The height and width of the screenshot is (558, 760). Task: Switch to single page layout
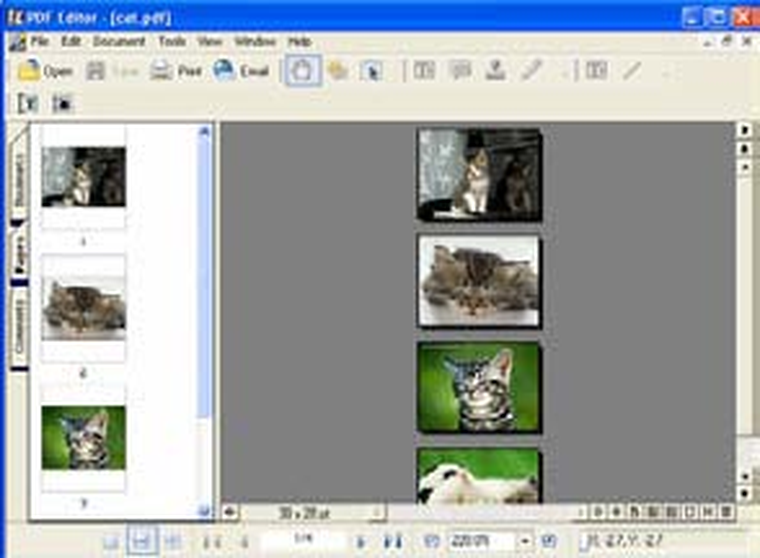[111, 542]
